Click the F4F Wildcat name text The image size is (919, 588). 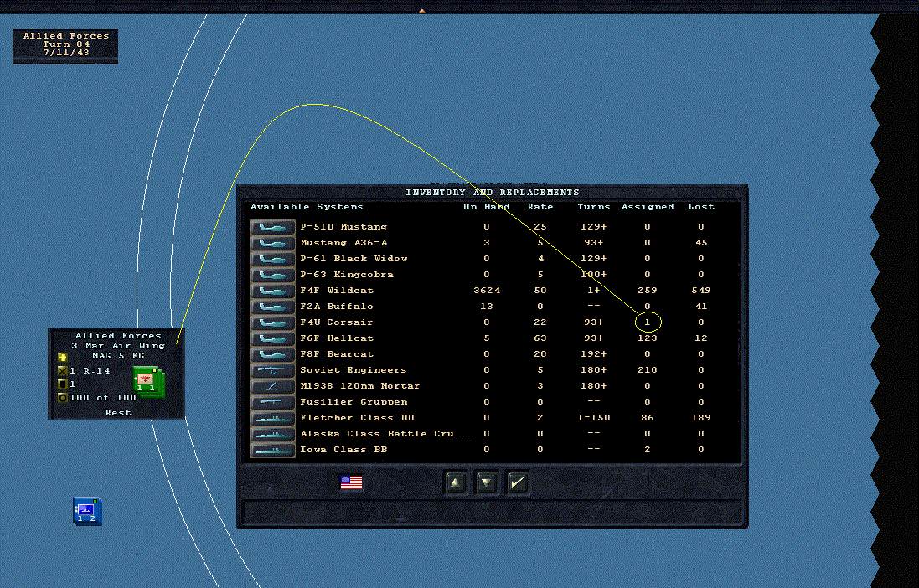click(337, 290)
